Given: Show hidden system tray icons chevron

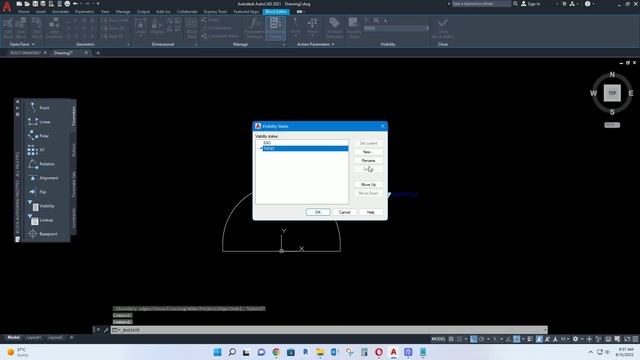Looking at the screenshot, I should point(591,352).
